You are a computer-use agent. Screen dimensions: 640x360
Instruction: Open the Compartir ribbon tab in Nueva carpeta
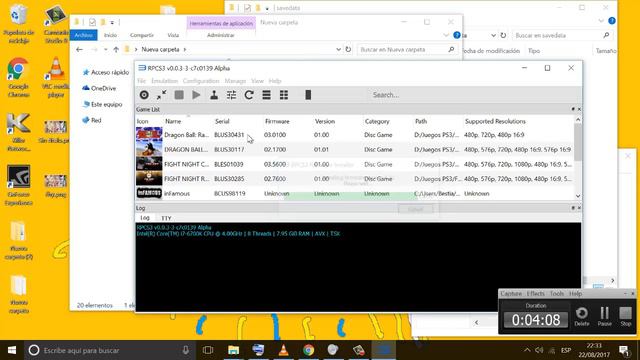coord(142,35)
